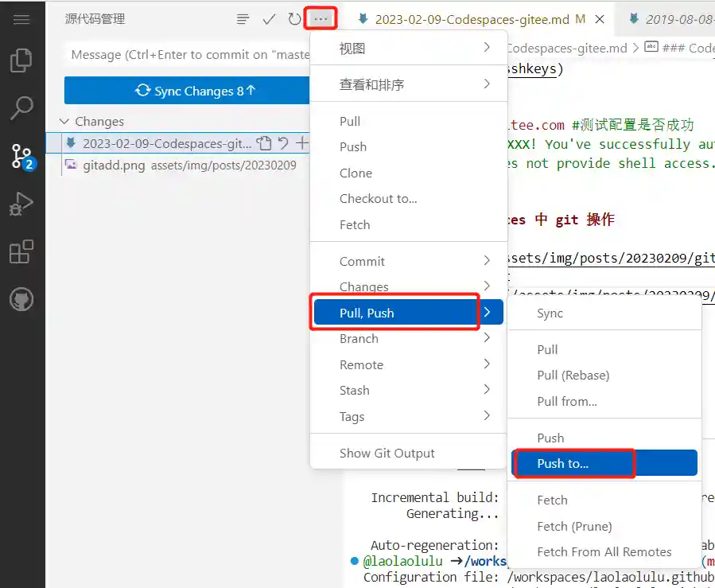Click the commit checkmark icon
This screenshot has width=715, height=588.
(x=269, y=19)
